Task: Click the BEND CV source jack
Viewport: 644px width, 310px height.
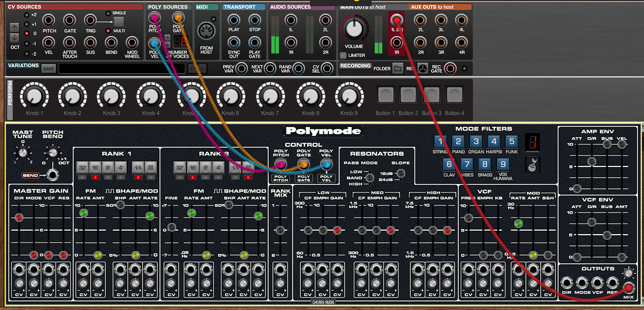Action: [111, 43]
